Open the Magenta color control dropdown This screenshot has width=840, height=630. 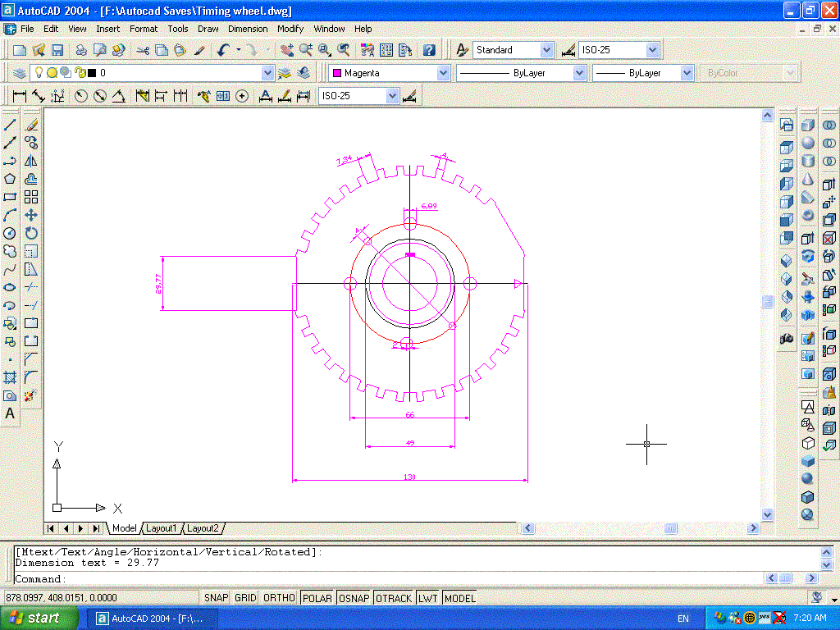point(443,73)
